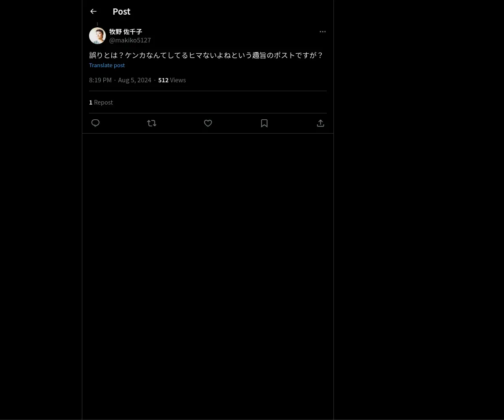Open the share arrow icon menu
The width and height of the screenshot is (504, 420).
pos(320,123)
